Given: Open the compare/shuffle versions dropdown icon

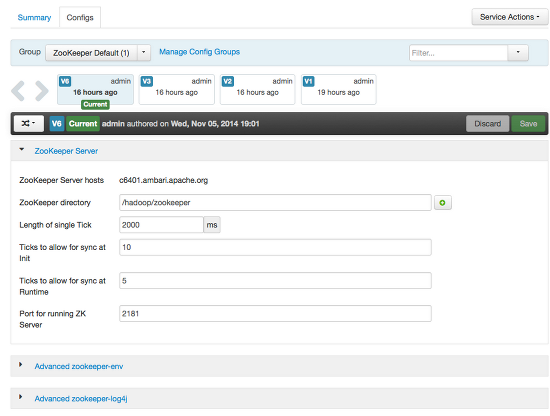Looking at the screenshot, I should pyautogui.click(x=29, y=123).
